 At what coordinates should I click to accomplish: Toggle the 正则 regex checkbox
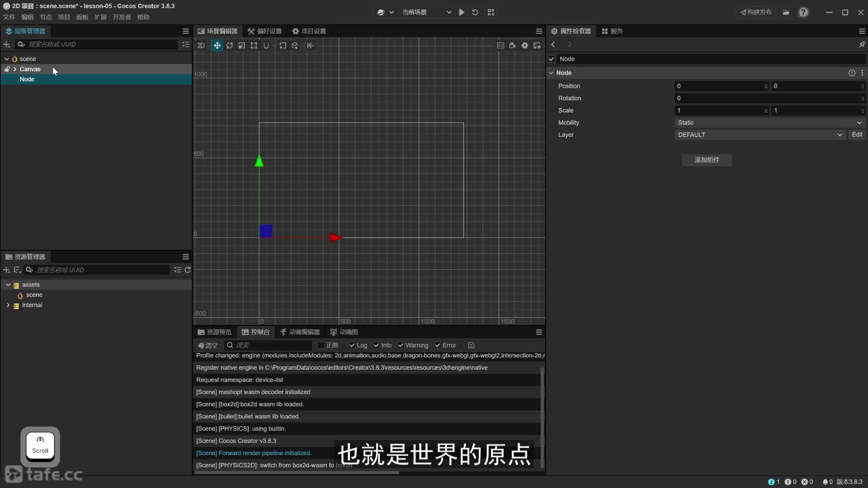[321, 345]
